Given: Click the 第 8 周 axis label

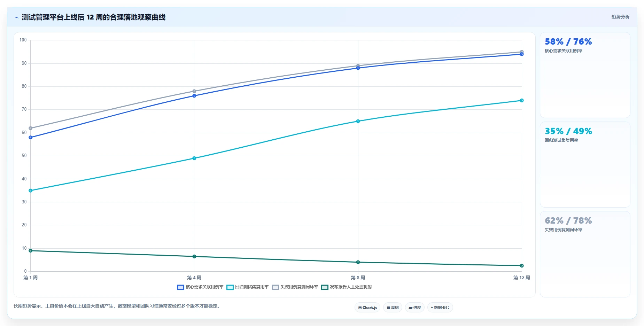Looking at the screenshot, I should click(x=358, y=278).
